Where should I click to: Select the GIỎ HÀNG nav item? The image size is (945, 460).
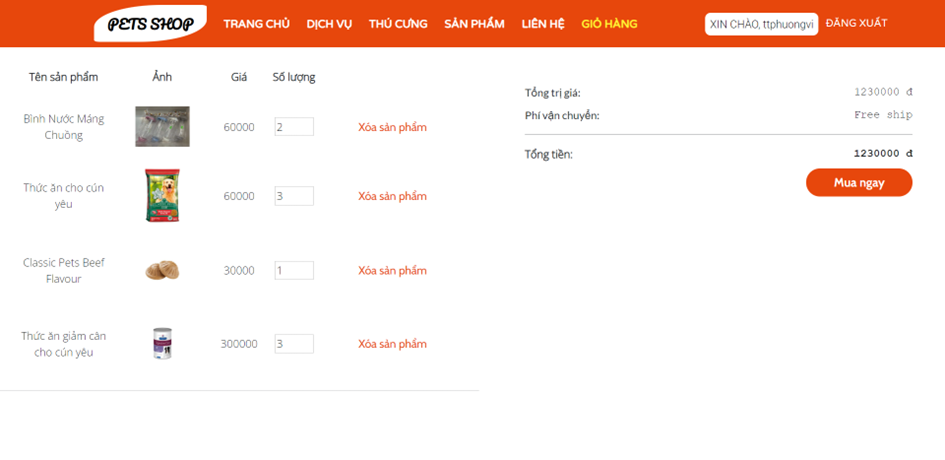point(609,24)
